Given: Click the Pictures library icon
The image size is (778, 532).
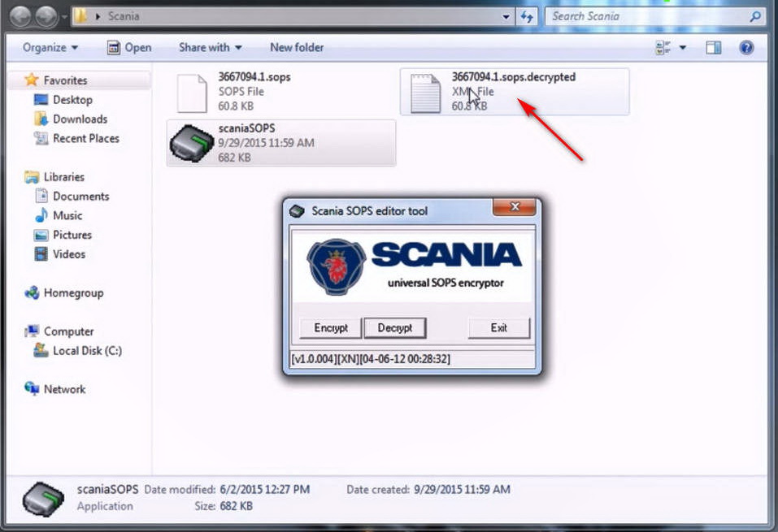Looking at the screenshot, I should (41, 235).
